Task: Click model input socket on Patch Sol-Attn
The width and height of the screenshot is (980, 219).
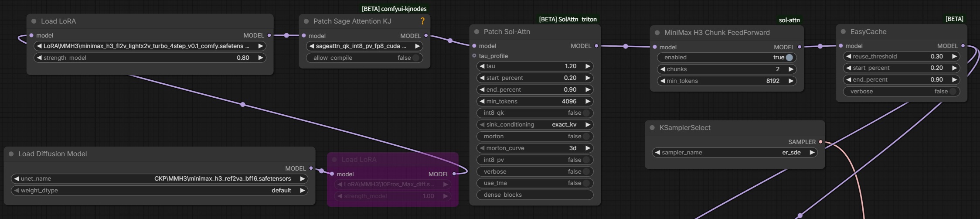Action: [x=474, y=46]
